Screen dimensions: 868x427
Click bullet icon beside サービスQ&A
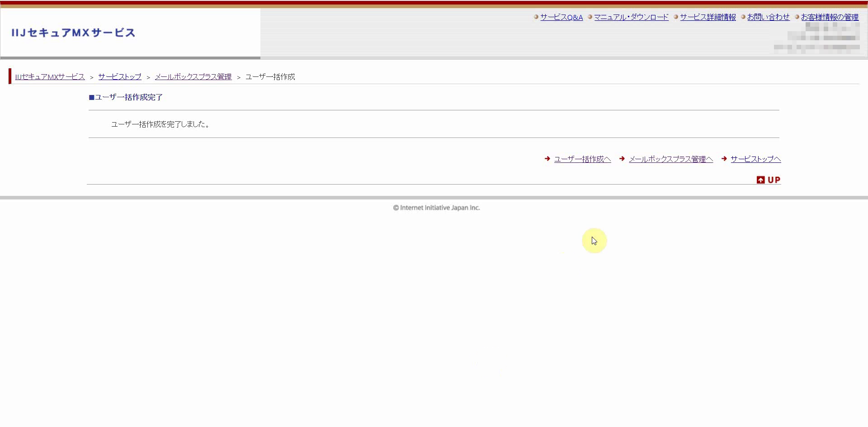[x=536, y=17]
